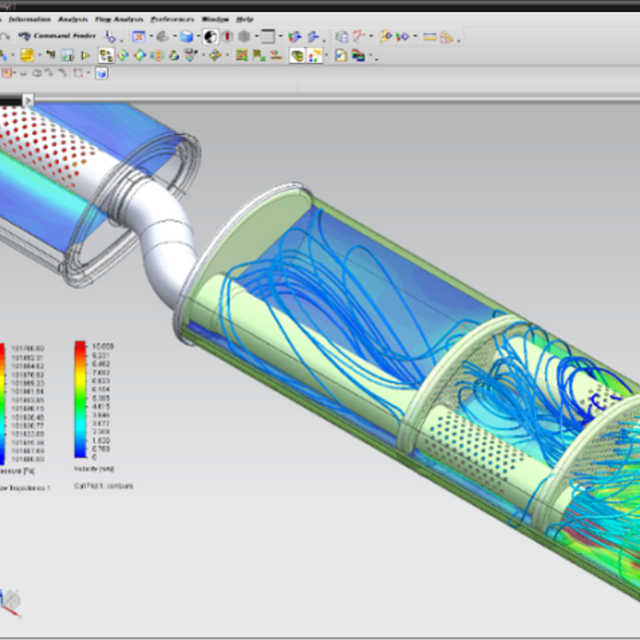Click the yellow measuring ruler icon
640x640 pixels.
coord(429,37)
